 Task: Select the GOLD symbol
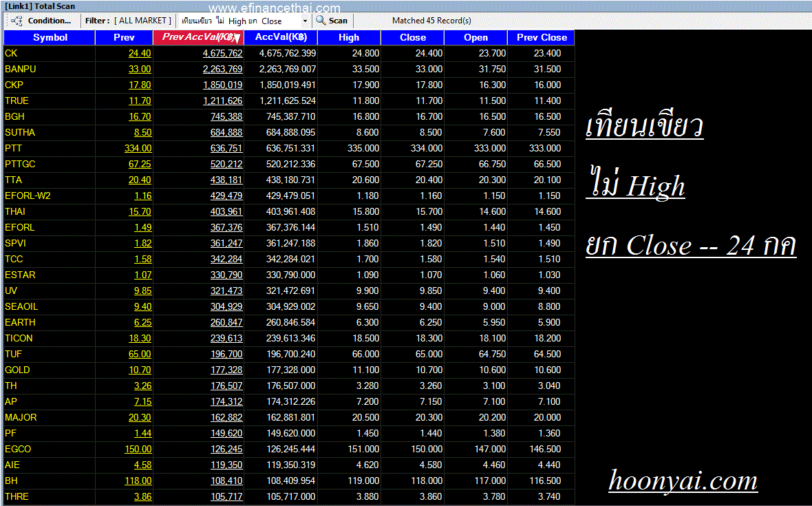[17, 370]
